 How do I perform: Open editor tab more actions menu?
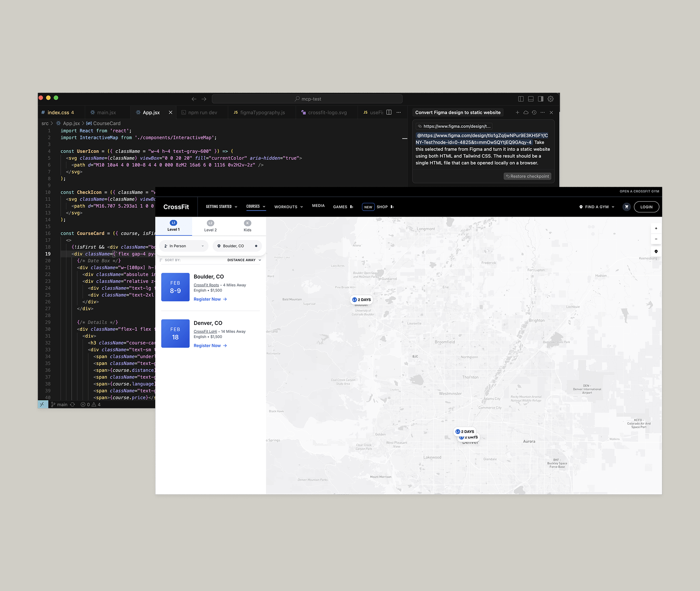pos(399,113)
